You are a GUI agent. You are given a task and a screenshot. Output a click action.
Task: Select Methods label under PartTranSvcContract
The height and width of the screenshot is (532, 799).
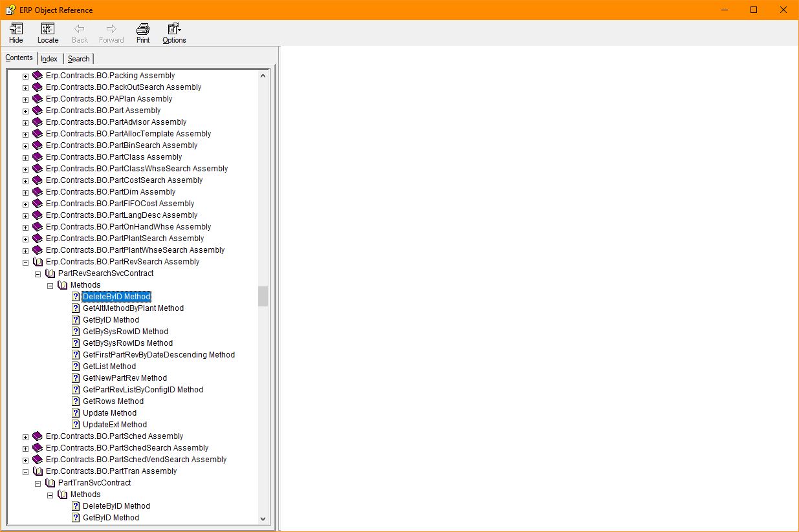click(x=85, y=495)
